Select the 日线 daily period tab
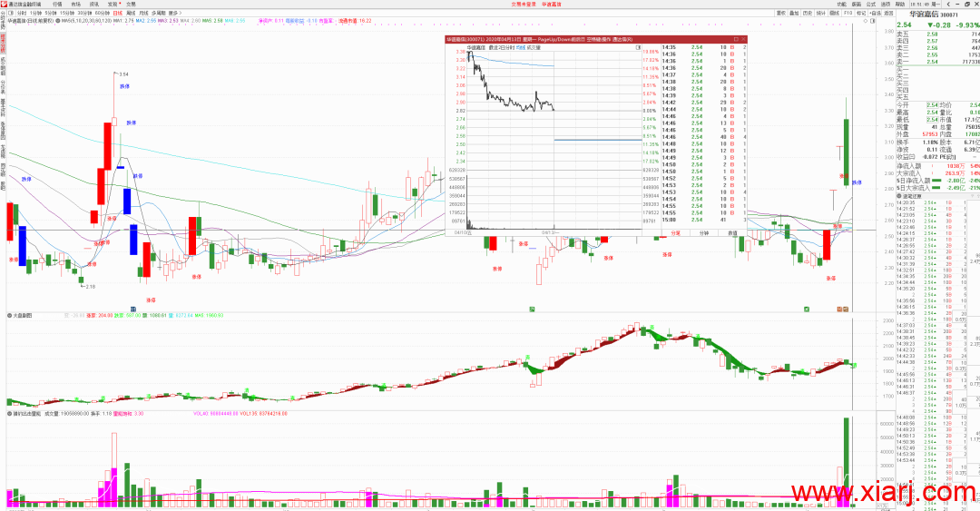Image resolution: width=980 pixels, height=511 pixels. coord(117,13)
